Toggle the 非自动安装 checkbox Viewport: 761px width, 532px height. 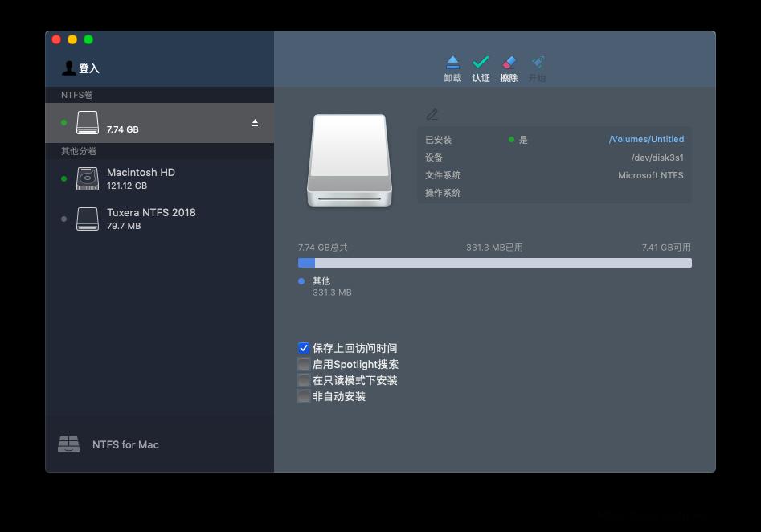(x=304, y=396)
